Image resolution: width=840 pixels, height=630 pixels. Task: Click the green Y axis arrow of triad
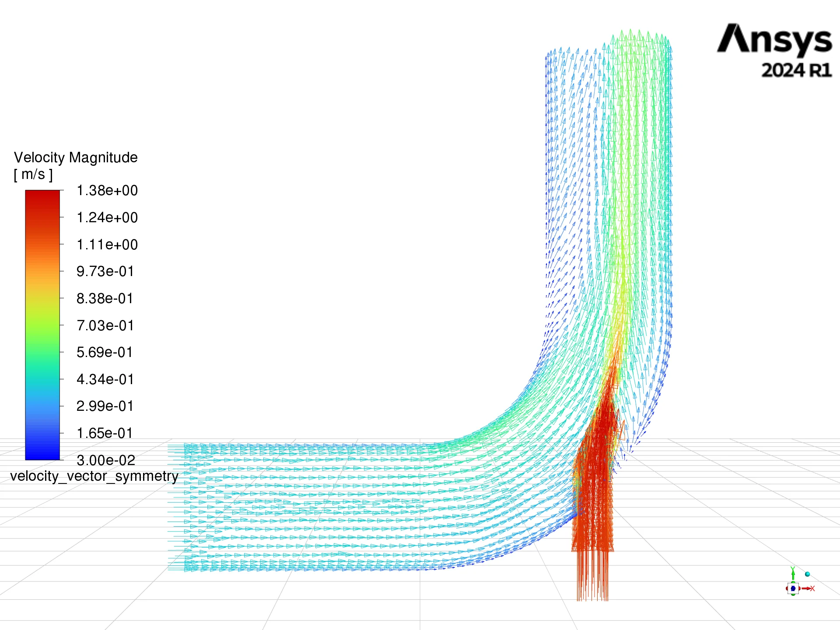point(793,574)
